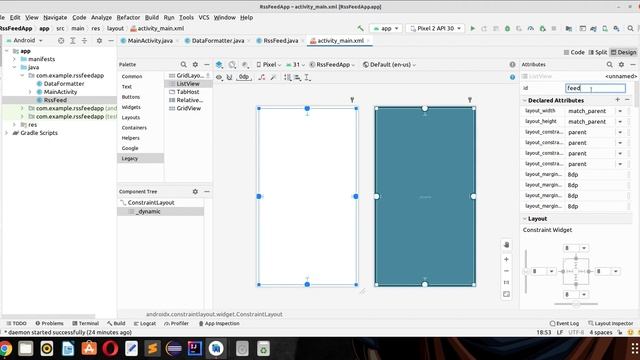Viewport: 640px width, 360px height.
Task: Click Search Everywhere magnifier in main toolbar
Action: (x=630, y=29)
